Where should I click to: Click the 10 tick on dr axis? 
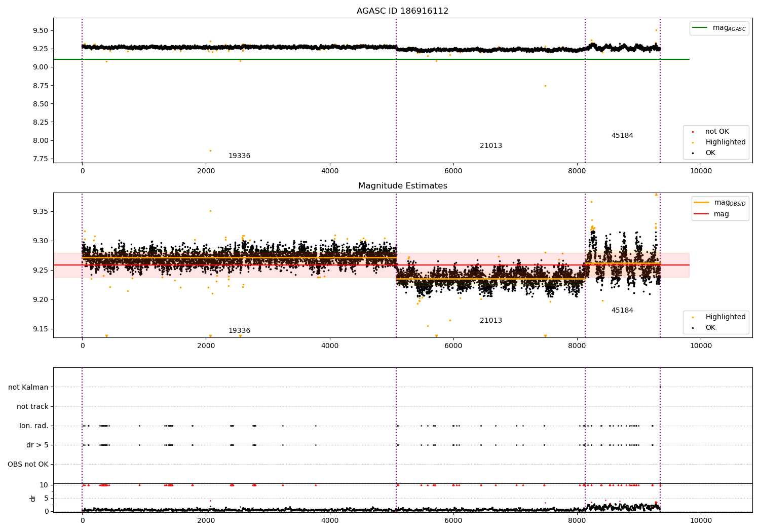[44, 485]
